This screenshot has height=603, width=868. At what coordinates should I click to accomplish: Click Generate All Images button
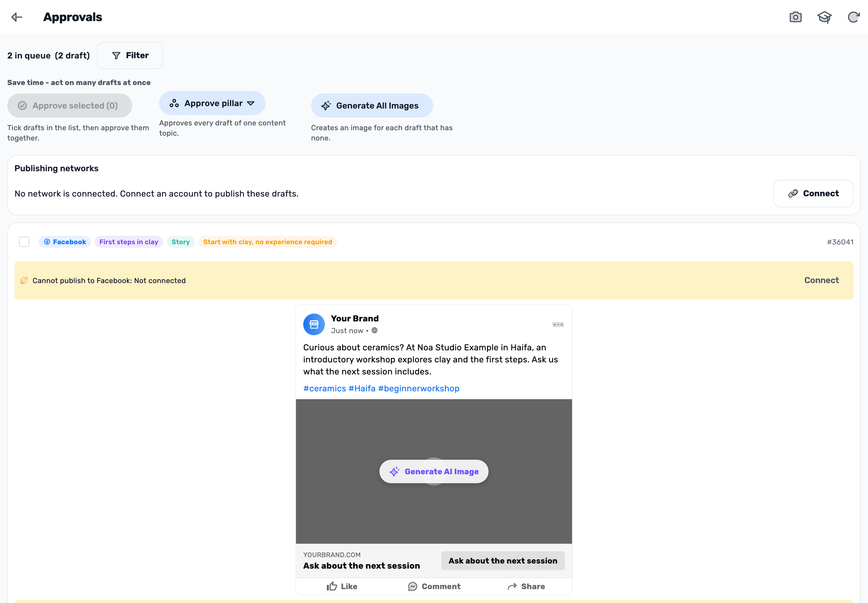372,106
